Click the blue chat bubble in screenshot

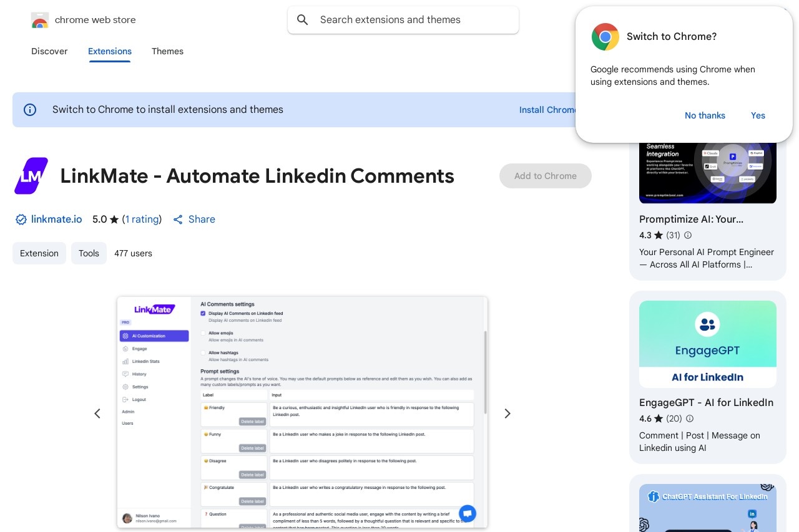tap(467, 513)
